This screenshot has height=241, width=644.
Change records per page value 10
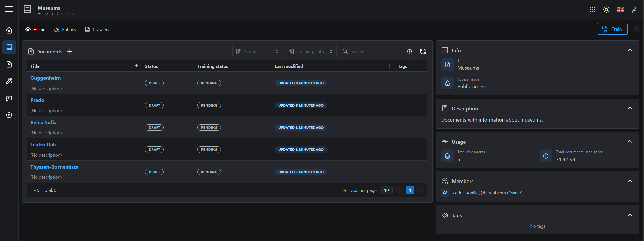[386, 190]
